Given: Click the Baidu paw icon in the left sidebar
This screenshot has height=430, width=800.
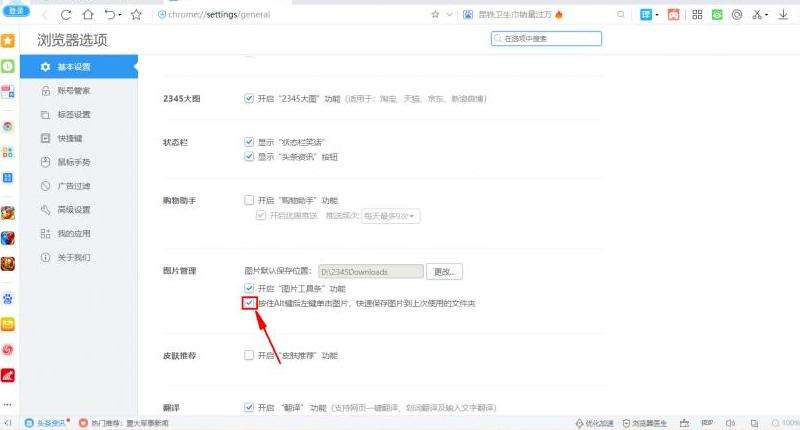Looking at the screenshot, I should click(x=8, y=299).
